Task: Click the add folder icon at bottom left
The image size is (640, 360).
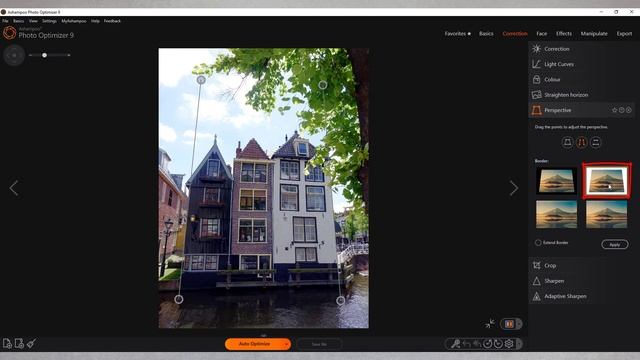Action: (x=19, y=344)
